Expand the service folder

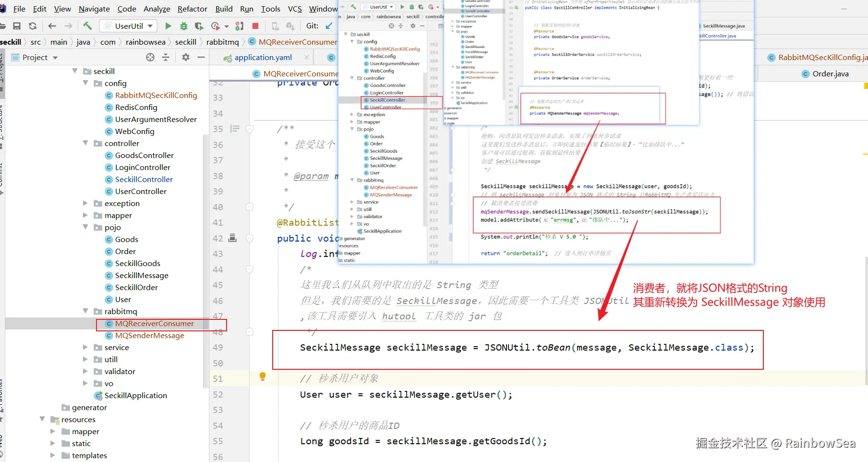[85, 347]
